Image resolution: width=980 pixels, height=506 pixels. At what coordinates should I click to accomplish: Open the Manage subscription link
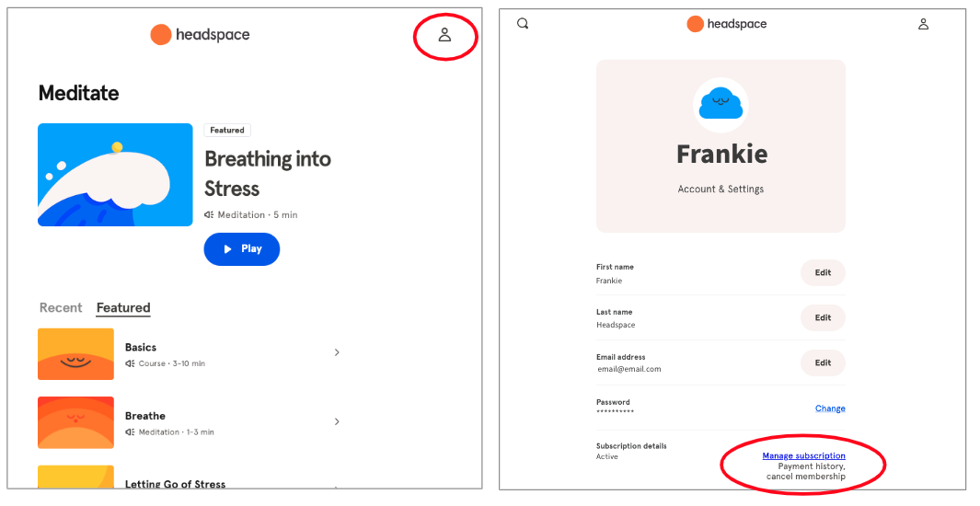[803, 456]
